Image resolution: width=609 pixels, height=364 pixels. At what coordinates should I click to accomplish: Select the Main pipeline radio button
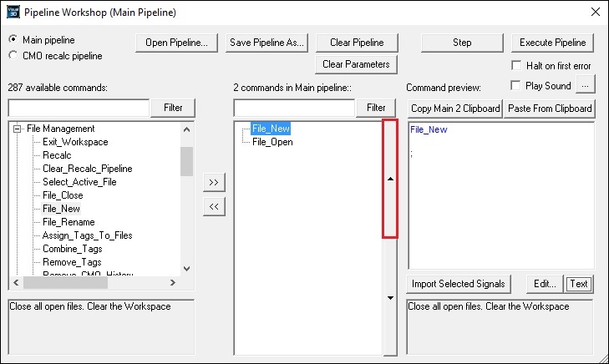(x=13, y=39)
